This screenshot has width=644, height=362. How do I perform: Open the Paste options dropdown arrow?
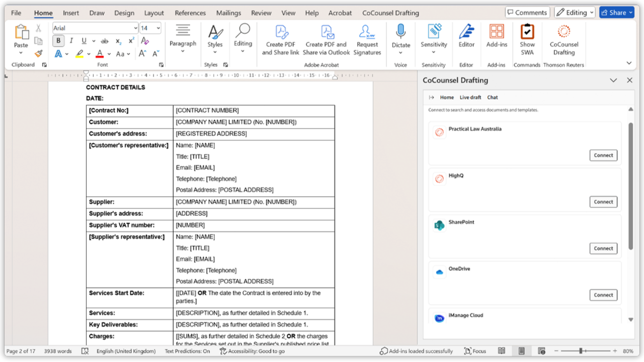[x=21, y=53]
